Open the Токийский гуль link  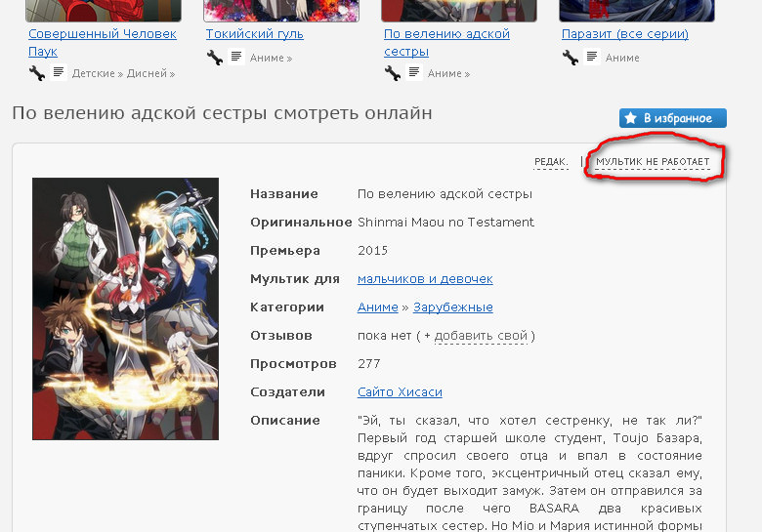pos(255,34)
